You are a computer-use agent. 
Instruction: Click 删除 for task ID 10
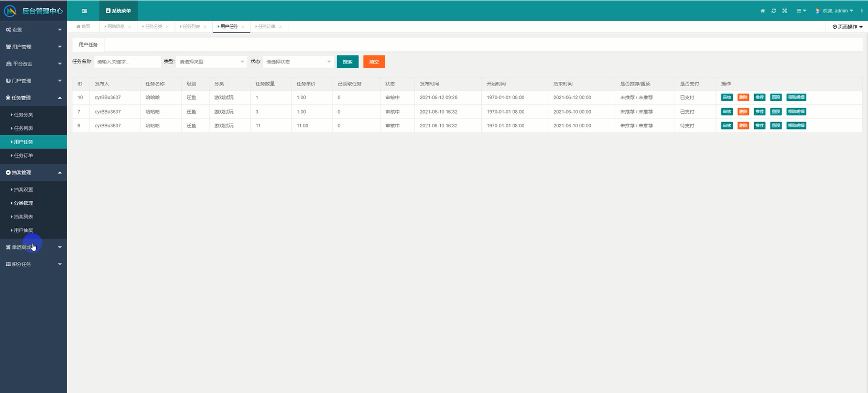pyautogui.click(x=743, y=97)
